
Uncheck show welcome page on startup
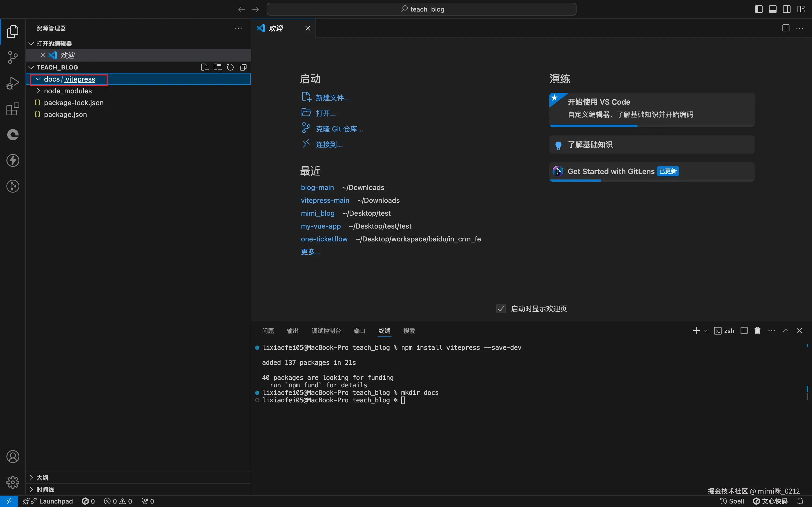[x=501, y=308]
